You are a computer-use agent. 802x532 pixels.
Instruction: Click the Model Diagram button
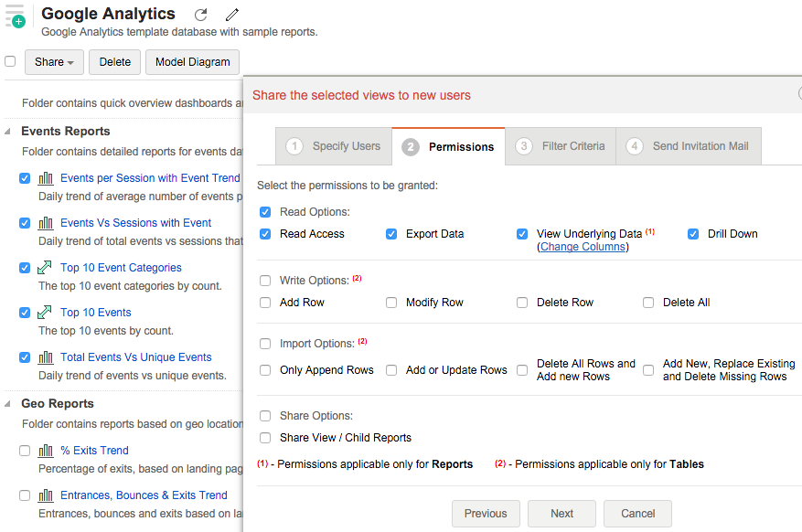[x=192, y=62]
